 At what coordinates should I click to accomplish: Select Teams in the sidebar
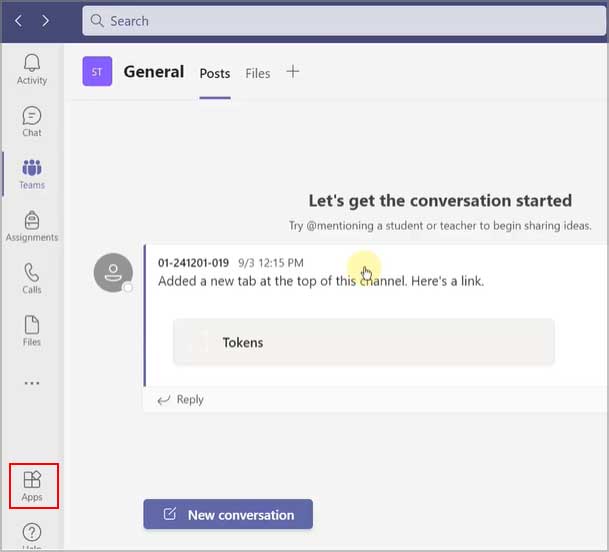[x=32, y=174]
